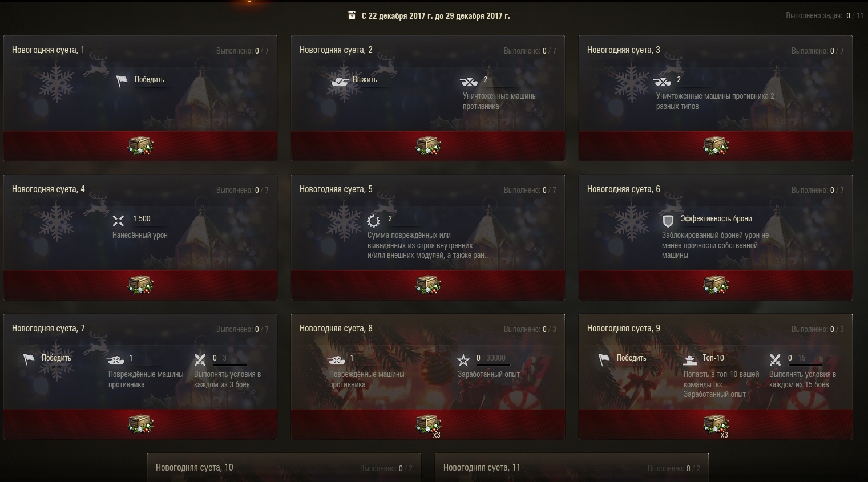Open the Новогодняя суета, 10 card header
Screen dimensions: 868x482
[284, 468]
